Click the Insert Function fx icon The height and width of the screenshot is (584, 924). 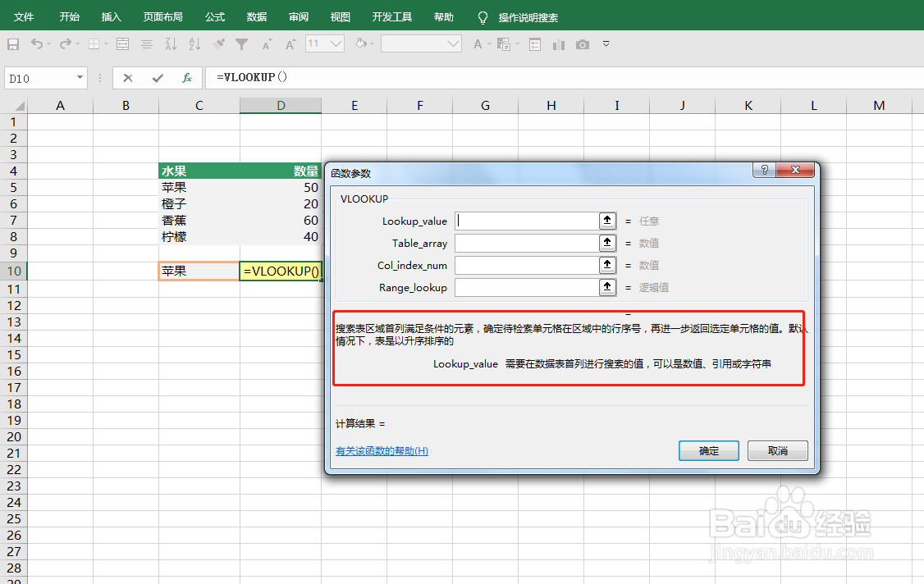point(187,78)
